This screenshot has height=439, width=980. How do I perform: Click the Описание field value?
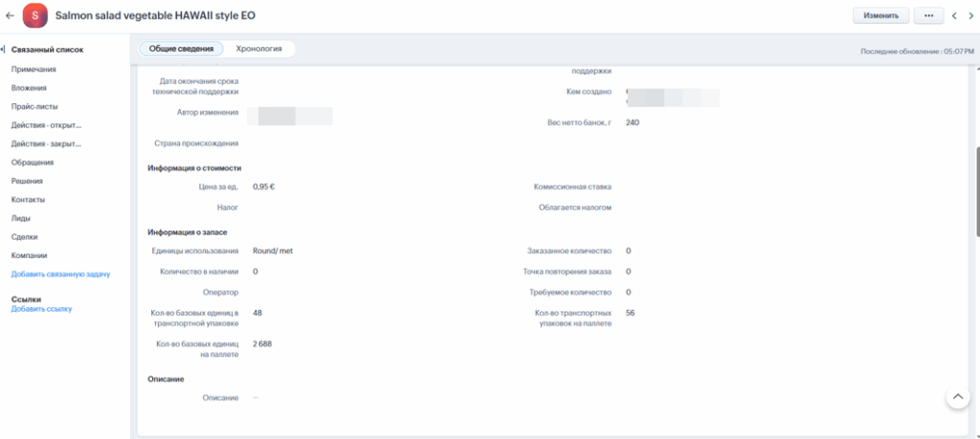256,397
